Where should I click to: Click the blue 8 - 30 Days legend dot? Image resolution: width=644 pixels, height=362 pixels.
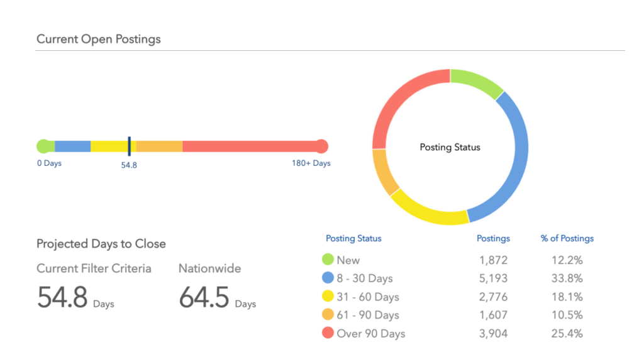click(328, 278)
